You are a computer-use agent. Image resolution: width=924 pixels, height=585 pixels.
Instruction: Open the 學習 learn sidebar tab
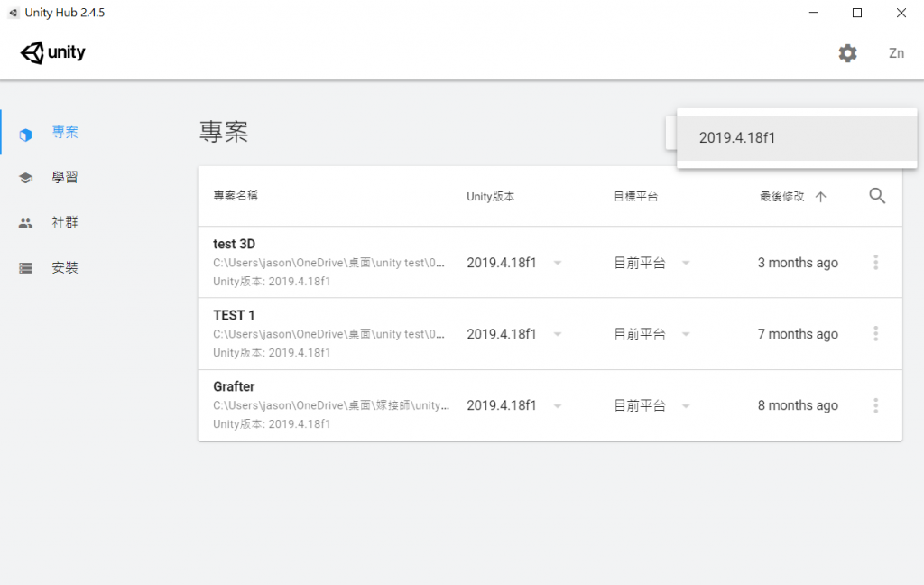65,178
